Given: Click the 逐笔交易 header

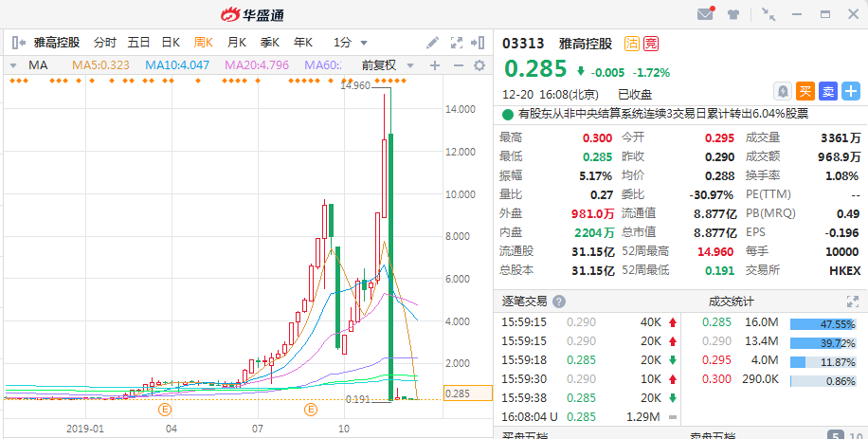Looking at the screenshot, I should (x=524, y=302).
